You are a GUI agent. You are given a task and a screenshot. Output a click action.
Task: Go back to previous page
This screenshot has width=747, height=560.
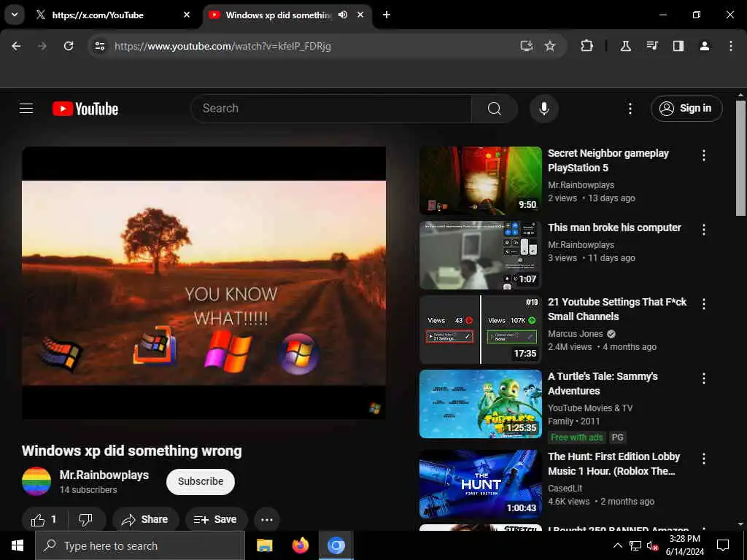[x=16, y=46]
